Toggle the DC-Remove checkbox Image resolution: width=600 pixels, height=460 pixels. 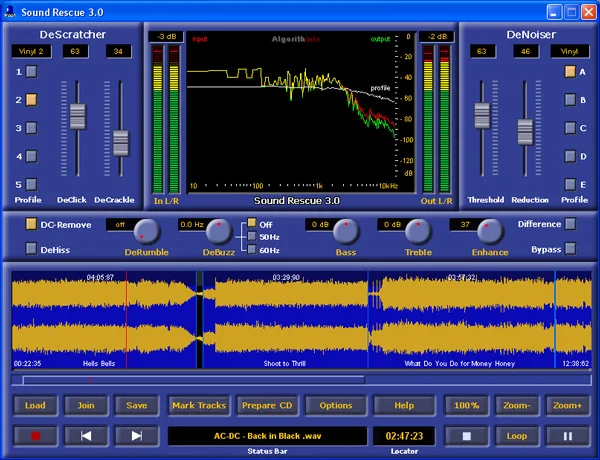tap(31, 224)
